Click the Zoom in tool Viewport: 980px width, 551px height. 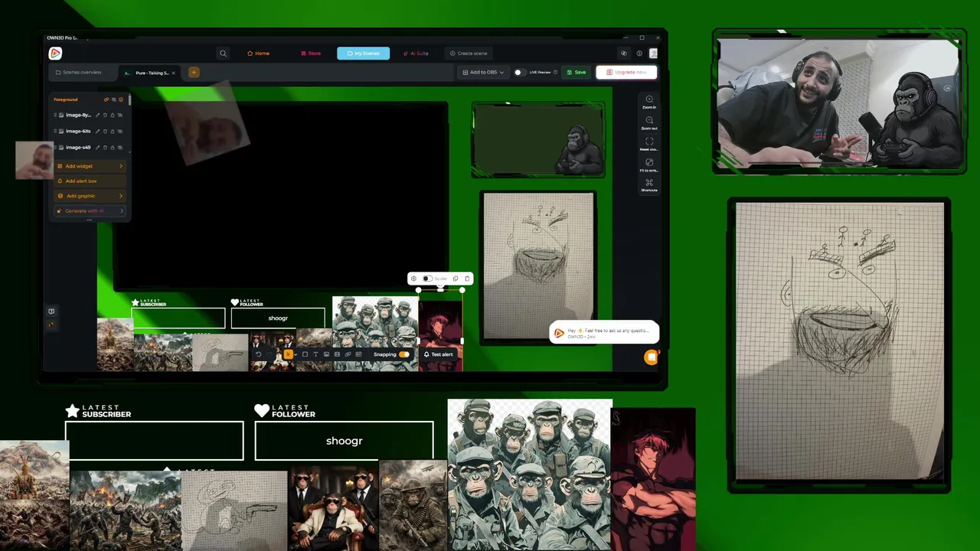pyautogui.click(x=649, y=102)
